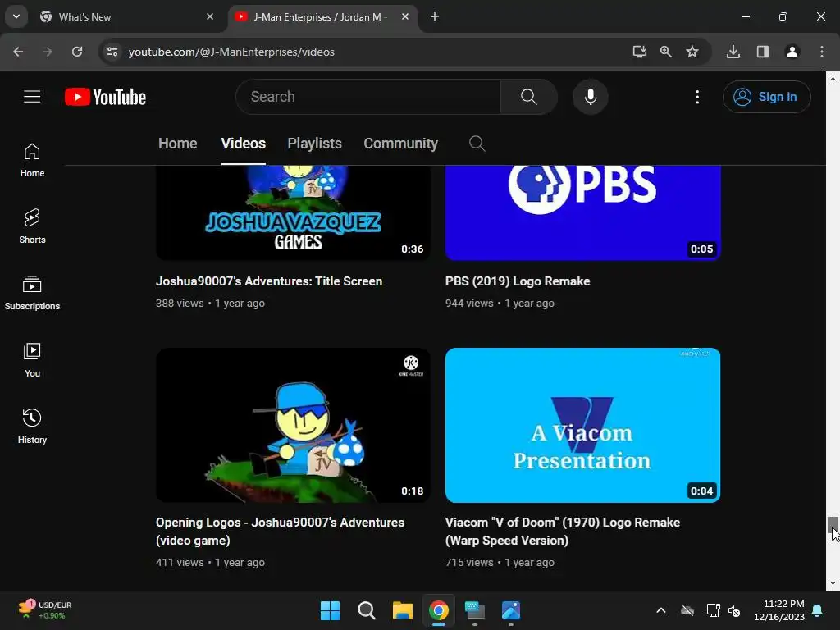Open Chrome profile avatar icon
The width and height of the screenshot is (840, 630).
pos(792,52)
